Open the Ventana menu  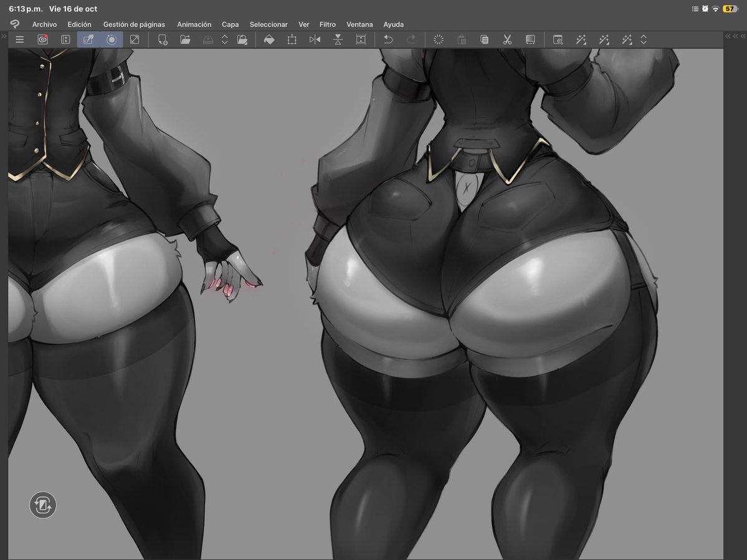coord(359,24)
